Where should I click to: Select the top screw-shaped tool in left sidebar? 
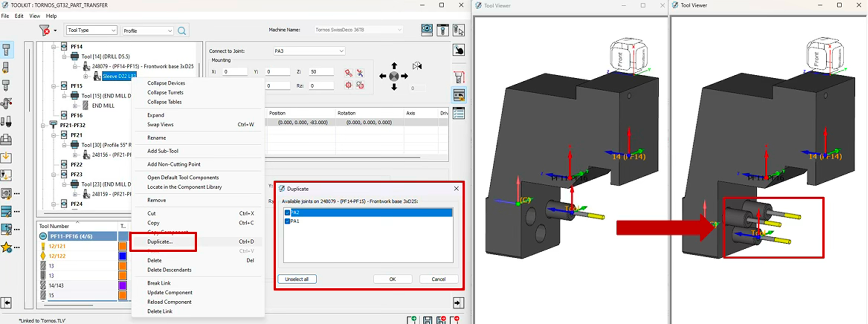pyautogui.click(x=6, y=50)
